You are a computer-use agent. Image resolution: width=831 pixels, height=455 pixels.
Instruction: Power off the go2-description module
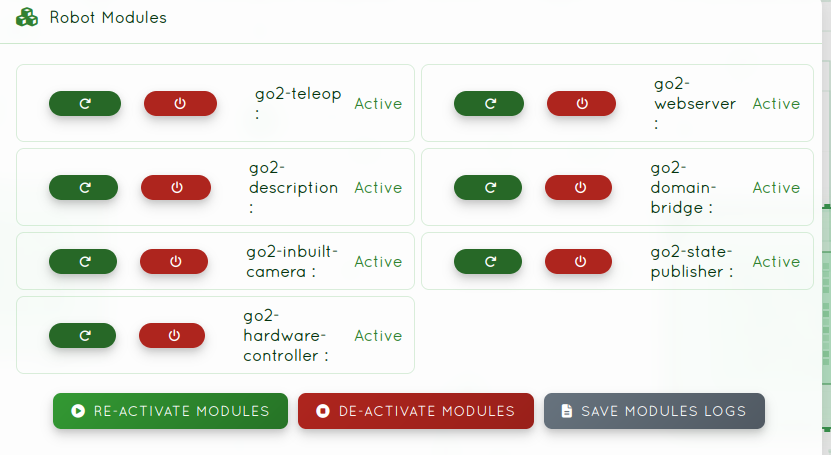coord(176,187)
